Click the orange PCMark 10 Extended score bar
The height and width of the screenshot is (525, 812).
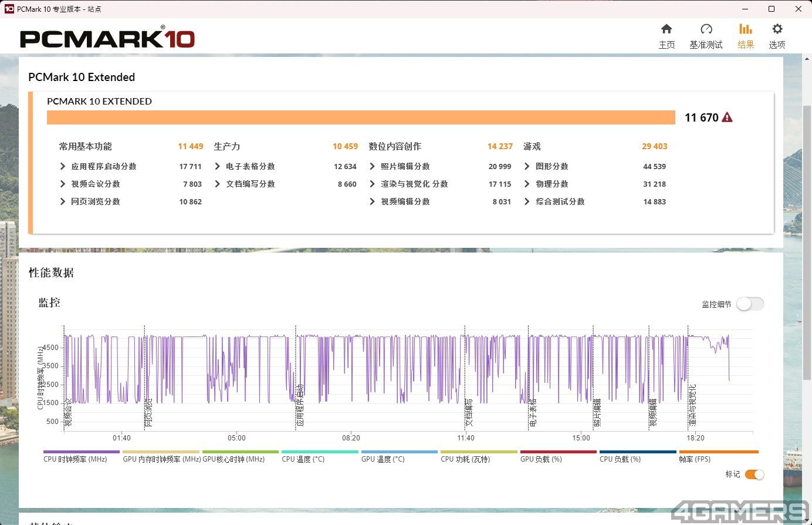[361, 117]
